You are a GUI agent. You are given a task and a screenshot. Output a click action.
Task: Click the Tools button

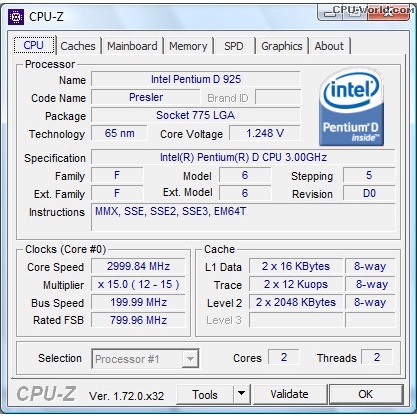[x=205, y=394]
